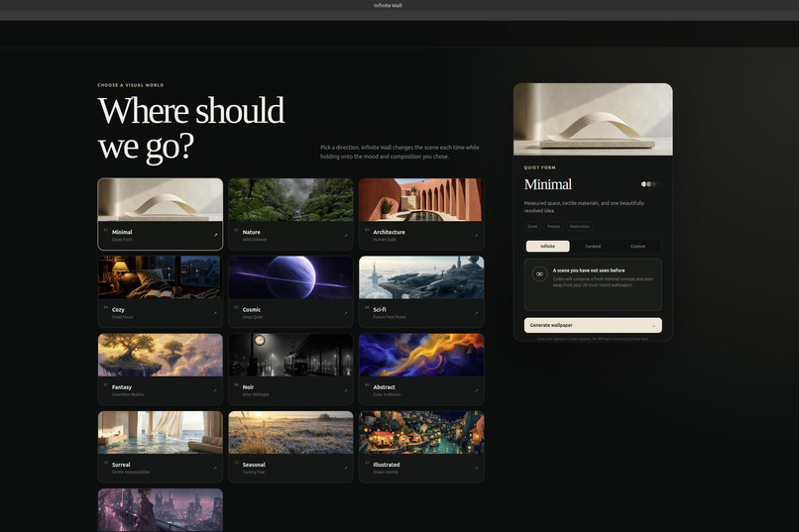The width and height of the screenshot is (799, 532).
Task: Click the arrow icon on the Sci-fi card
Action: [x=477, y=313]
